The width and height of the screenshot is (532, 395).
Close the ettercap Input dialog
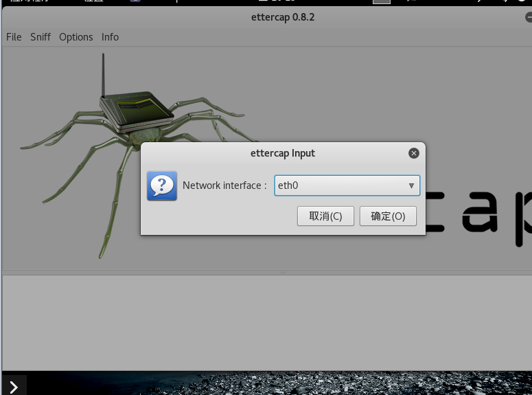tap(414, 153)
